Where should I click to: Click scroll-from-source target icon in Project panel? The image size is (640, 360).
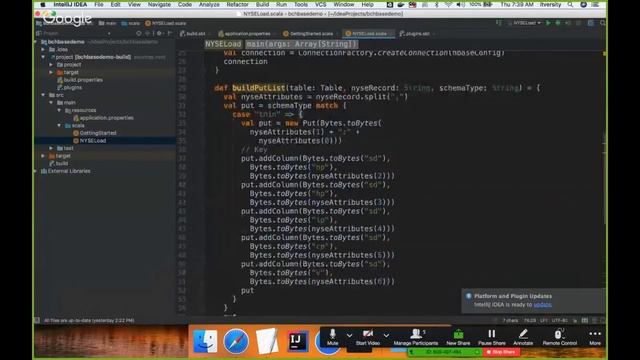(139, 33)
